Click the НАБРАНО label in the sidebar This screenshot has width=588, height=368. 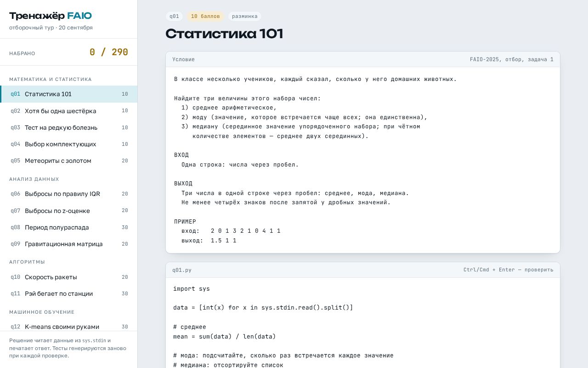click(22, 53)
